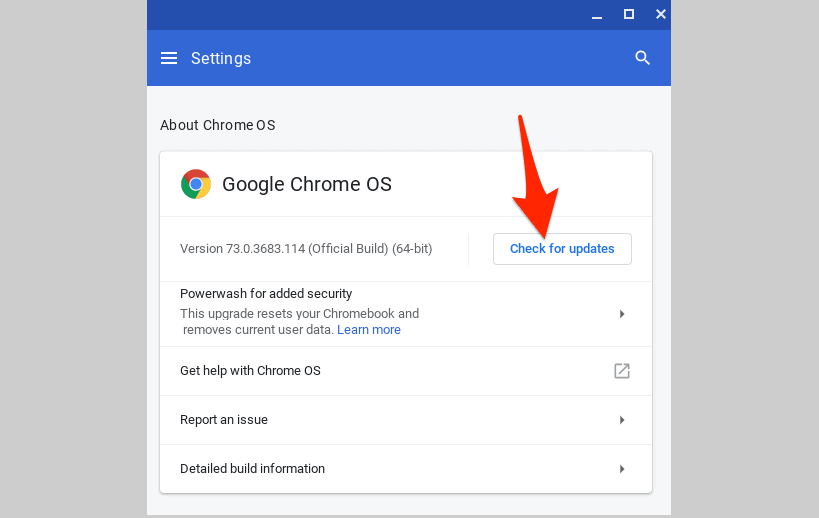The image size is (819, 518).
Task: Expand the Detailed build information arrow
Action: [621, 469]
